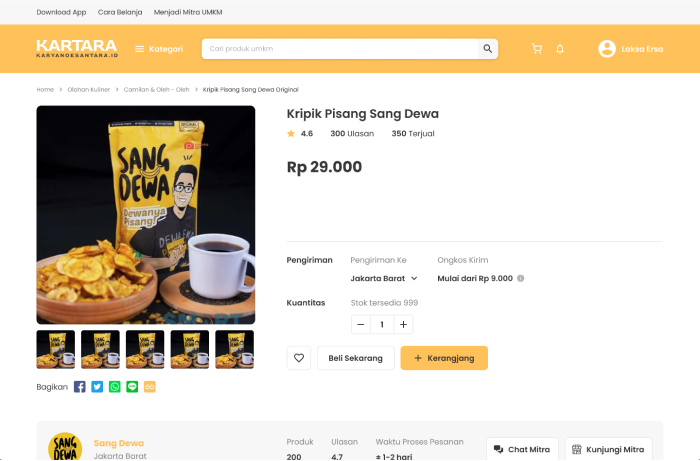Viewport: 700px width, 461px height.
Task: Share product via Facebook icon
Action: click(79, 387)
